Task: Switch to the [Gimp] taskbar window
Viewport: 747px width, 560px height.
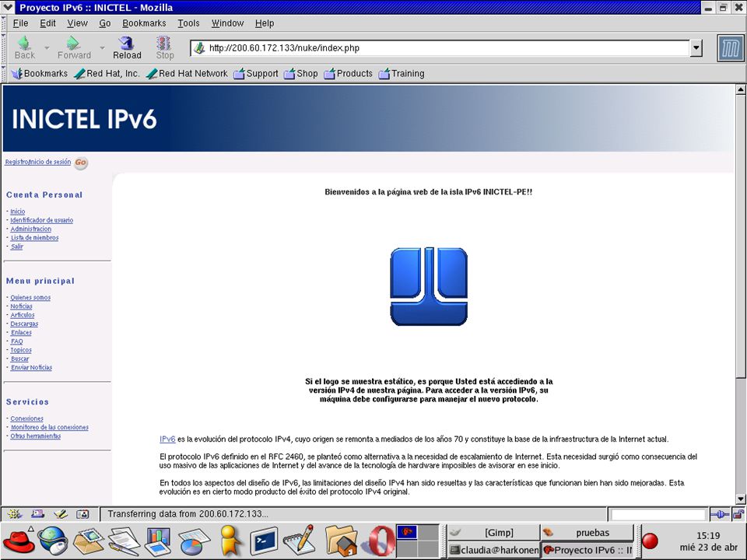Action: point(493,532)
